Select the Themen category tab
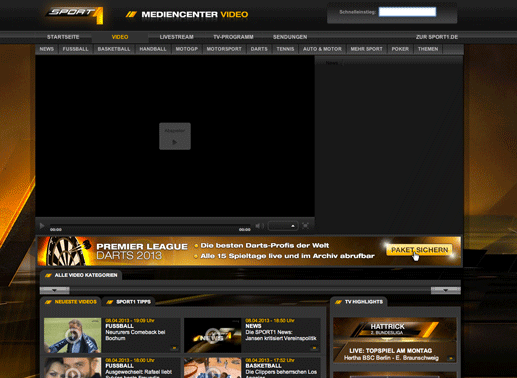The height and width of the screenshot is (378, 517). [x=428, y=49]
